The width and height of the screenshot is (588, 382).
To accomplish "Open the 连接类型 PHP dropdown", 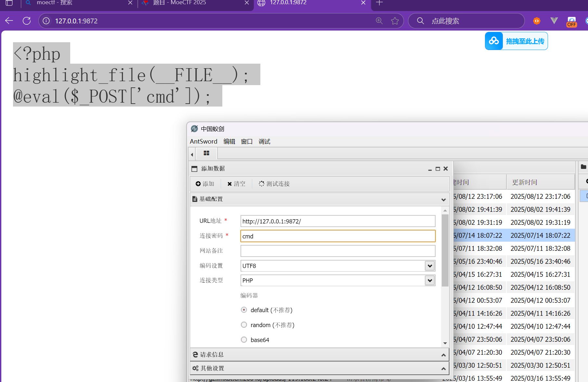I will pyautogui.click(x=430, y=280).
